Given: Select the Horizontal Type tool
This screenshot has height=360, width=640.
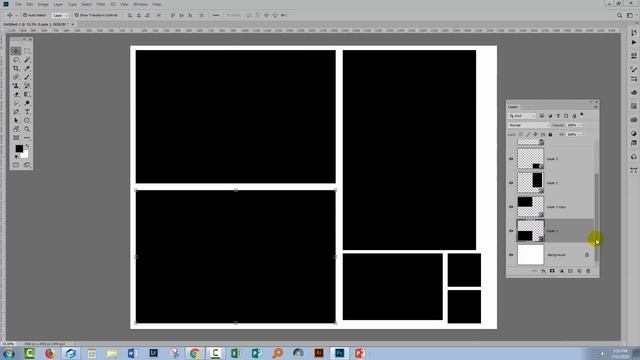Looking at the screenshot, I should click(27, 111).
